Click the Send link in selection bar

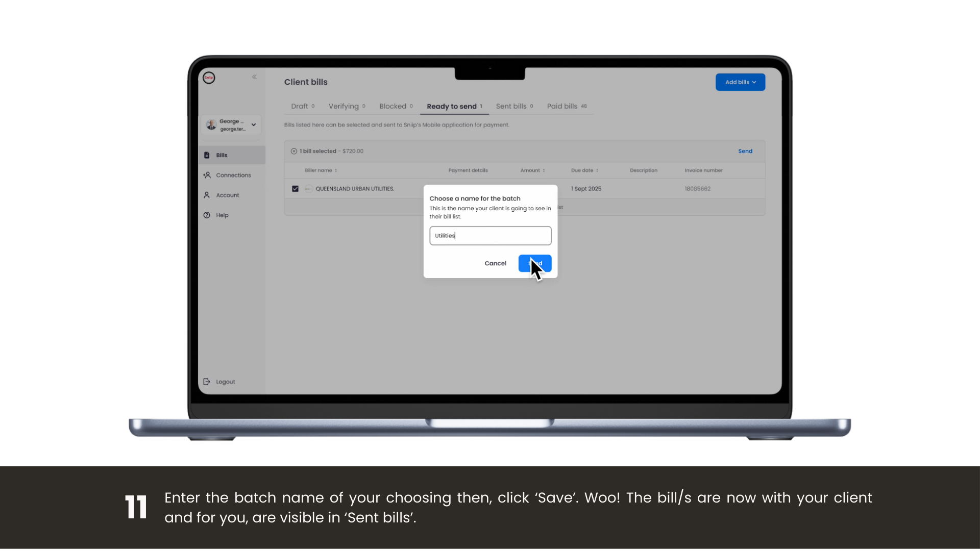coord(745,151)
